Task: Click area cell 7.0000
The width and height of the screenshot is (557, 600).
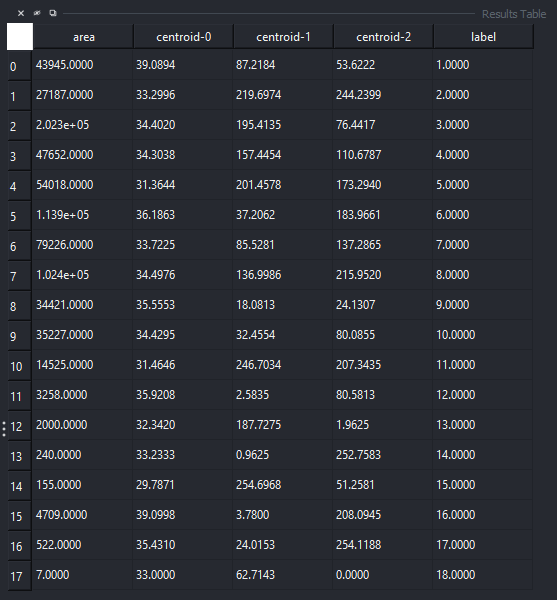Action: click(83, 575)
